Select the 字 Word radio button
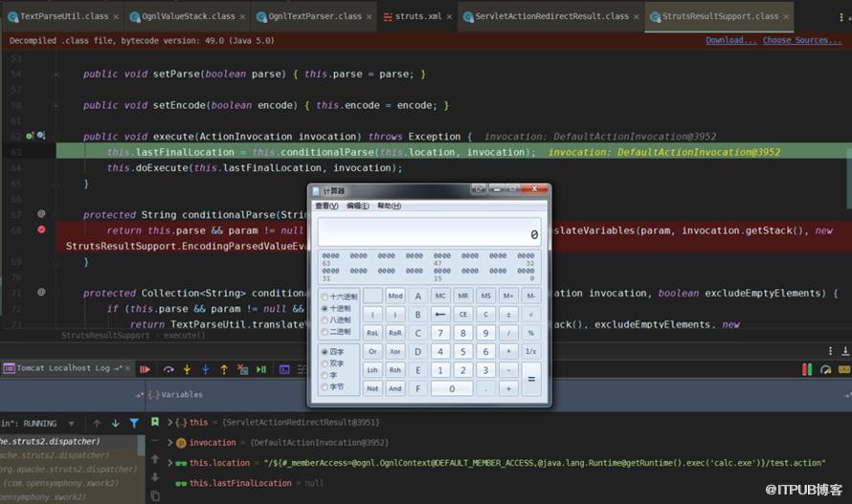 point(325,375)
